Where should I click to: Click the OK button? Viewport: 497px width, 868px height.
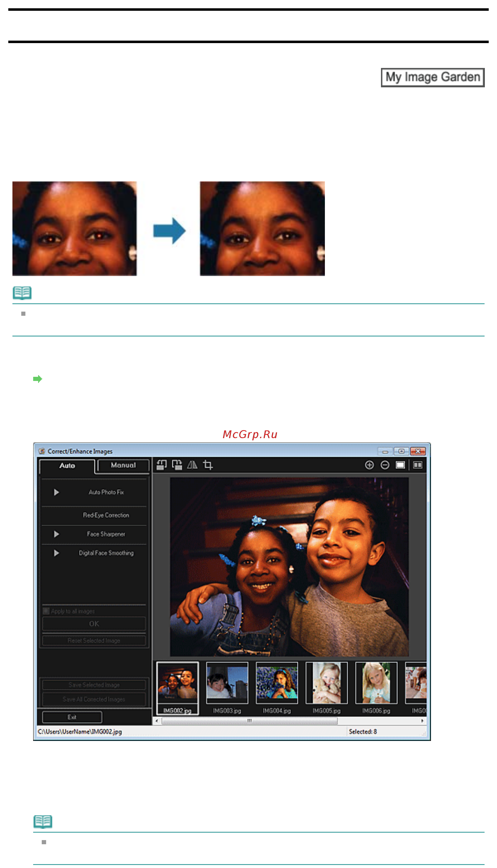click(x=94, y=624)
